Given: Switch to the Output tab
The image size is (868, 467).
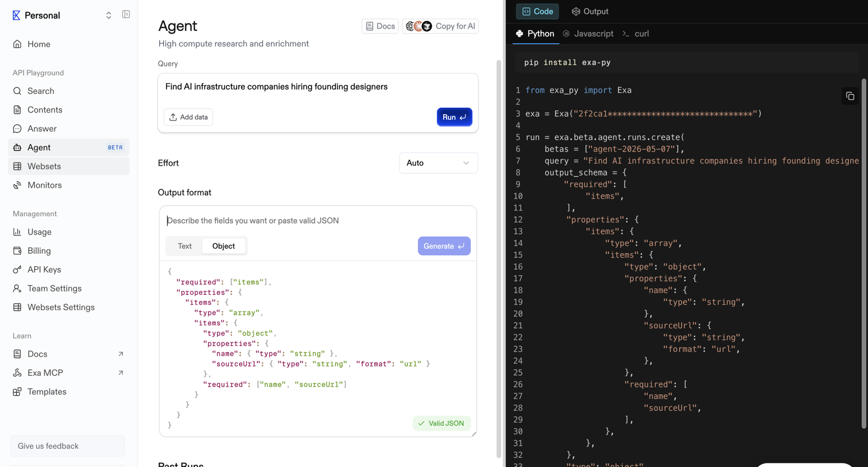Looking at the screenshot, I should (x=590, y=11).
